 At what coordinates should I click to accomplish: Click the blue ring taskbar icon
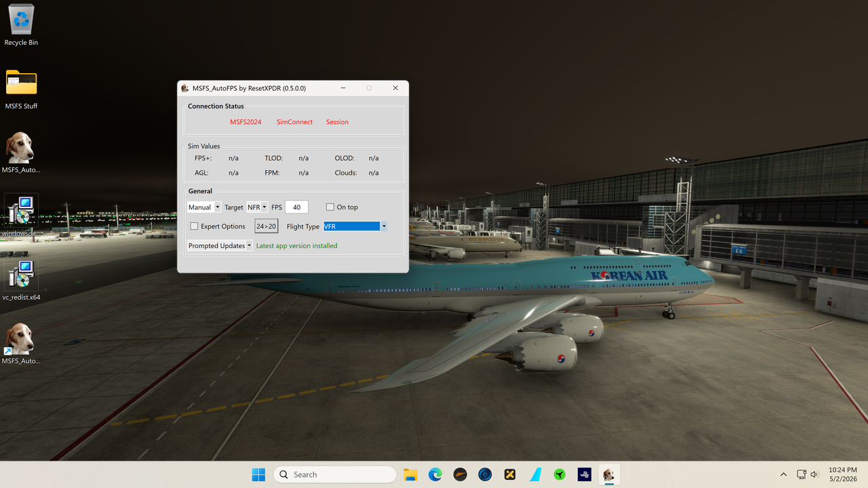click(485, 474)
